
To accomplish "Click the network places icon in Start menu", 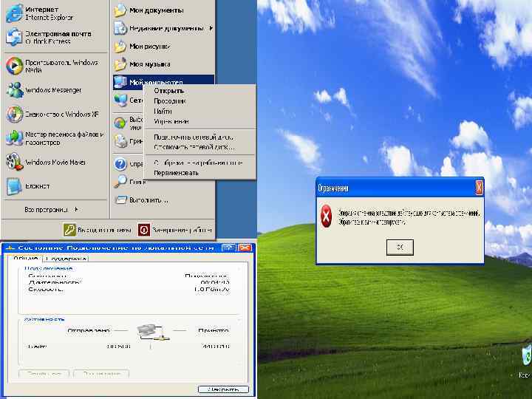I will click(120, 100).
